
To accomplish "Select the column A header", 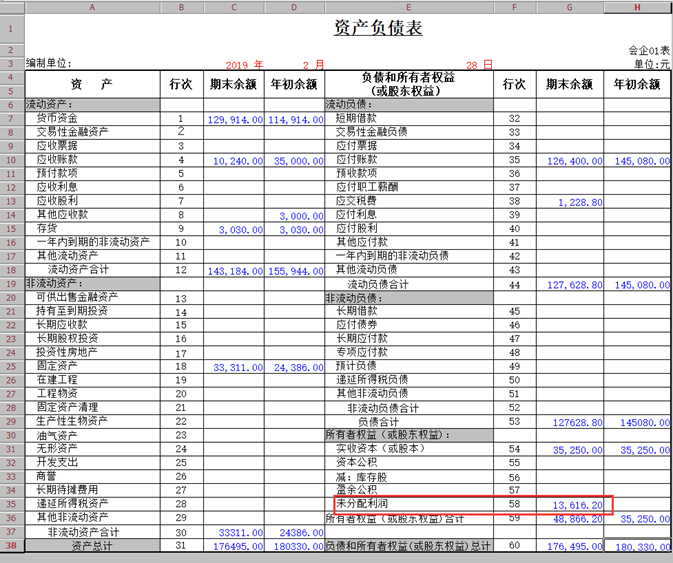I will tap(92, 7).
